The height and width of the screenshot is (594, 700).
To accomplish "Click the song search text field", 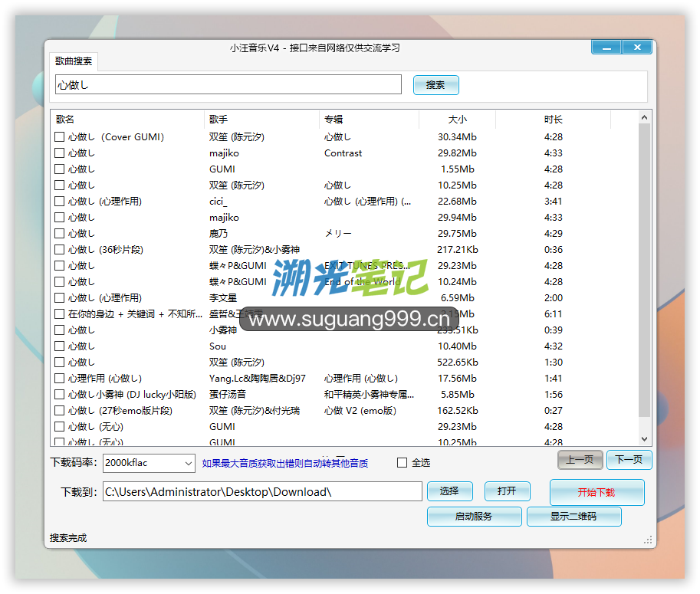I will 228,85.
